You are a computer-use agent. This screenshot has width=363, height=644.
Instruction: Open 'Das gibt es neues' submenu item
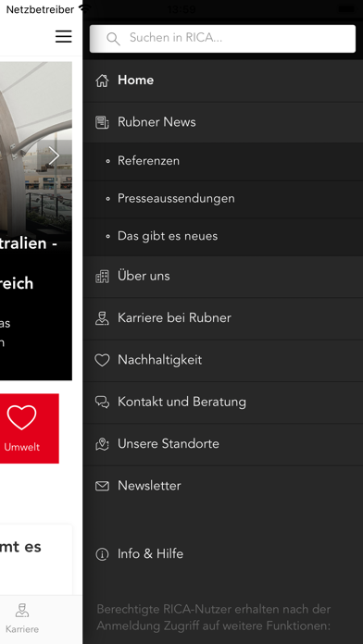pyautogui.click(x=223, y=237)
